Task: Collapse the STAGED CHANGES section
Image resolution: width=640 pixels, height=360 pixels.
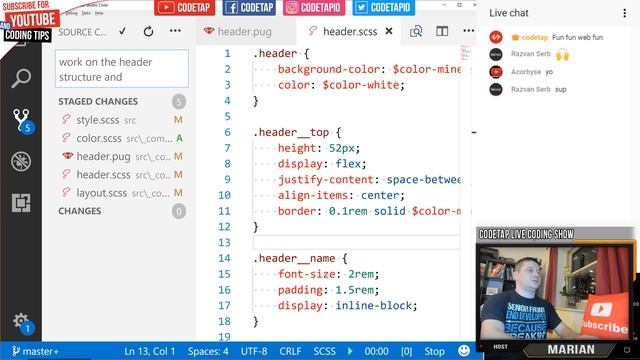Action: (x=98, y=101)
